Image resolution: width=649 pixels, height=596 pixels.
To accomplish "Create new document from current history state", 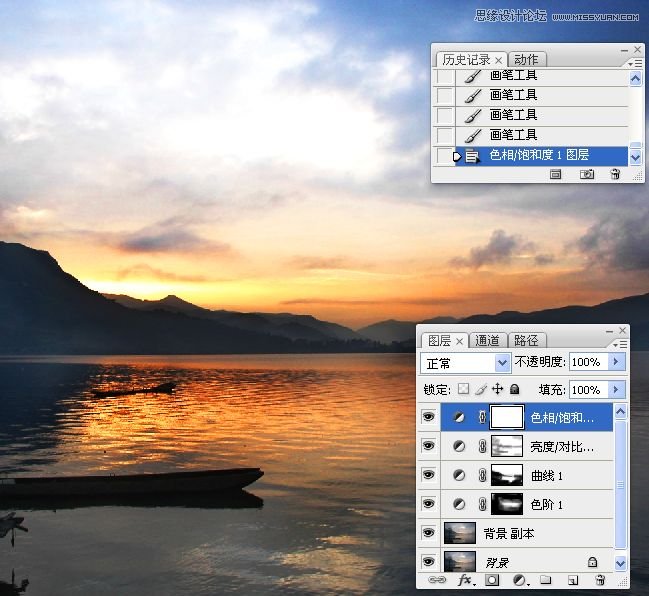I will pyautogui.click(x=556, y=174).
